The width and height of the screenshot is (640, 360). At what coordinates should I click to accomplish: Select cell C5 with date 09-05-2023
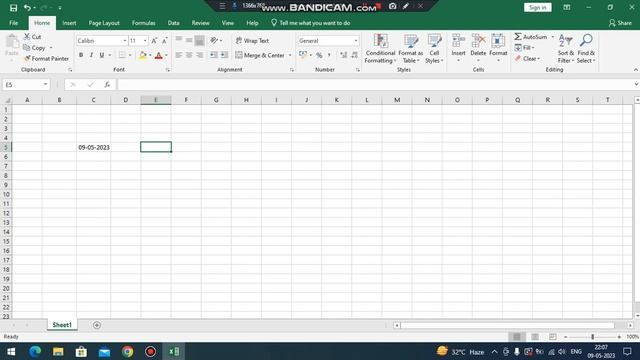coord(93,147)
